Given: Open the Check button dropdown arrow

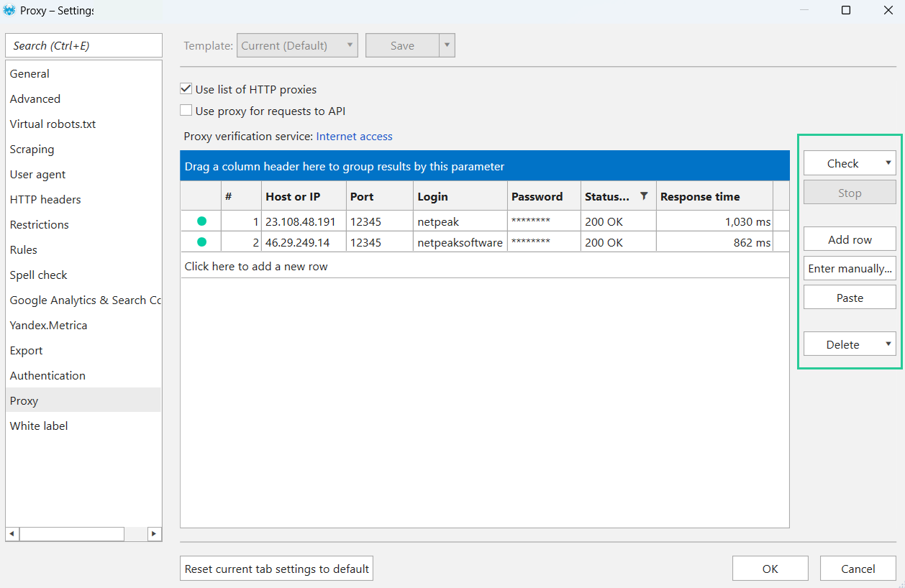Looking at the screenshot, I should click(x=888, y=163).
